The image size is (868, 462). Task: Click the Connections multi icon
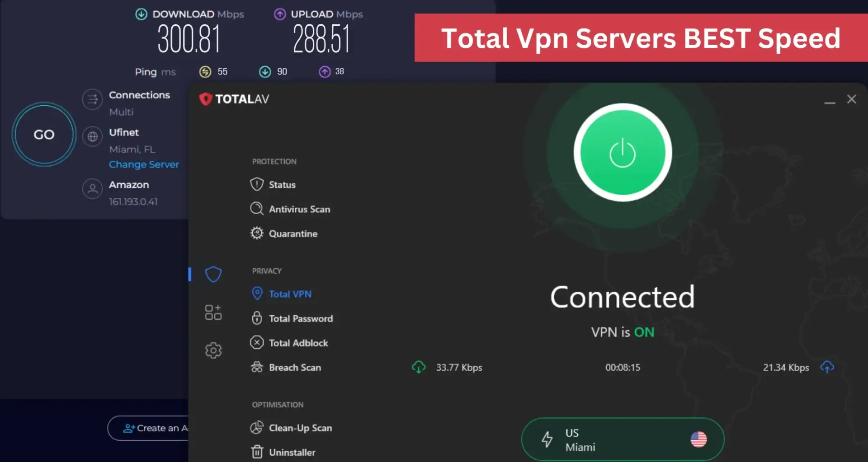92,99
